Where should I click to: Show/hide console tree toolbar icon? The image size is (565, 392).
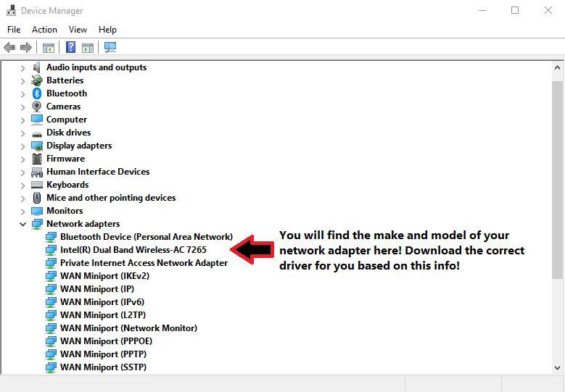tap(49, 48)
